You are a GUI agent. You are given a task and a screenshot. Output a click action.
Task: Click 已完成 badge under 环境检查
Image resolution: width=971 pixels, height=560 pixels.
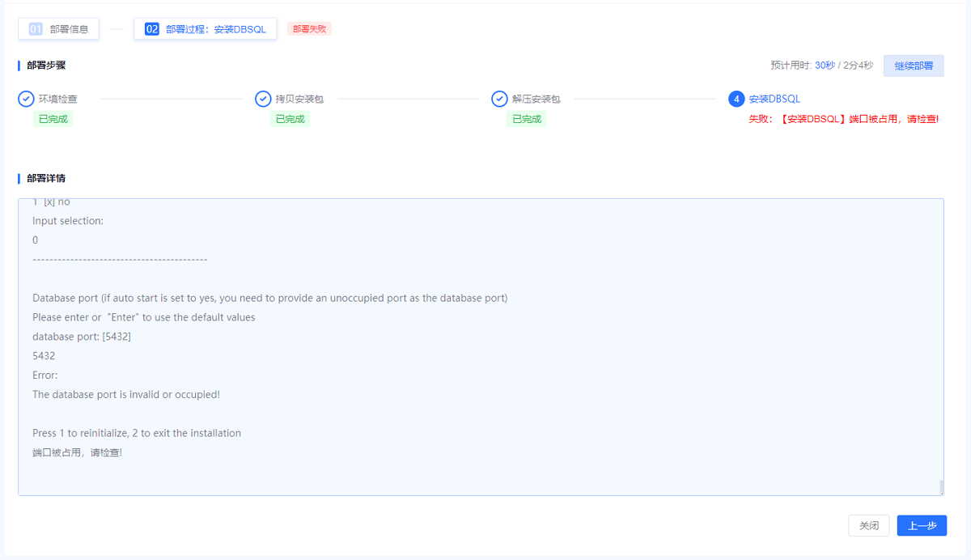click(x=53, y=119)
